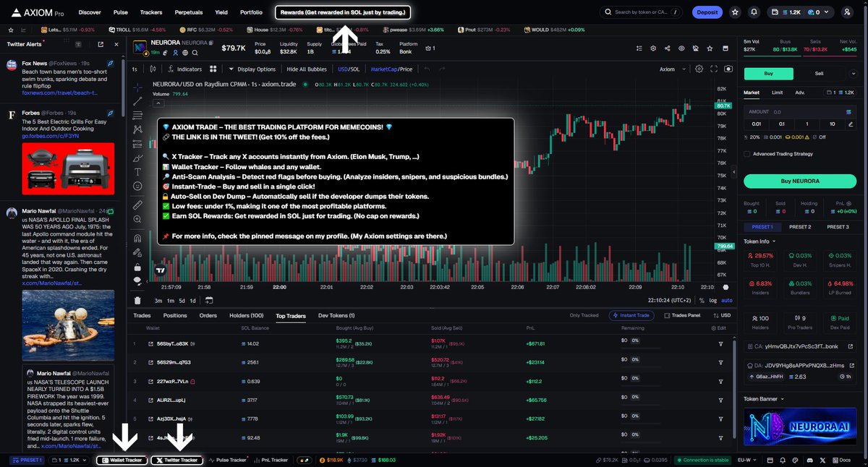Open the foxnews.com link in Fox News alert
This screenshot has width=868, height=467.
coord(59,93)
